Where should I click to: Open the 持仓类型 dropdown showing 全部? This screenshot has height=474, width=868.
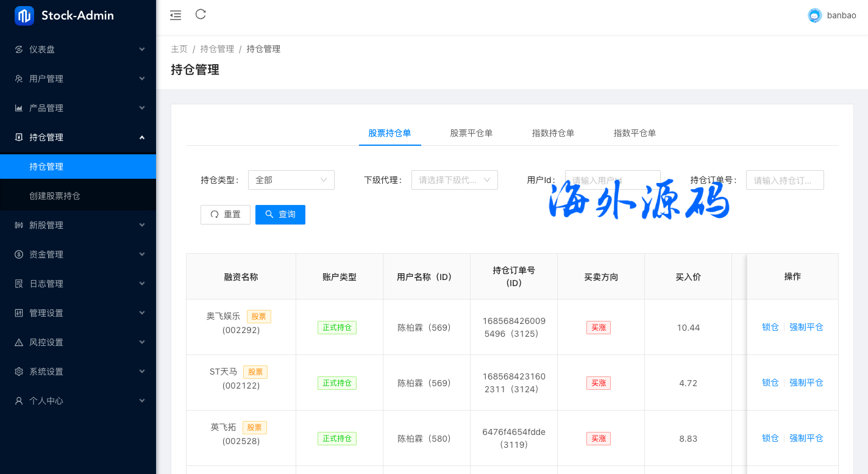[291, 180]
